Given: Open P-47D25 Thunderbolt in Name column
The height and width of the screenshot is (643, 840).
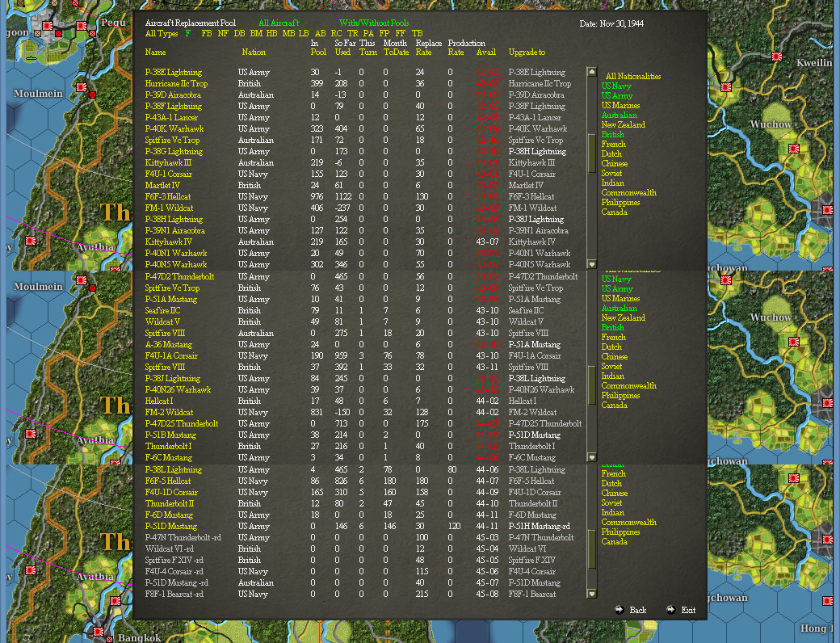Looking at the screenshot, I should tap(182, 423).
